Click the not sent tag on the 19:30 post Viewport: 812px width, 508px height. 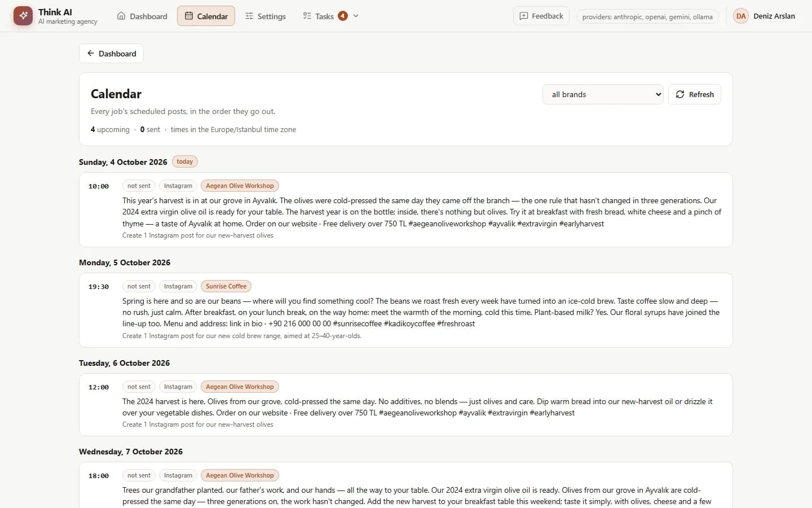click(x=139, y=286)
